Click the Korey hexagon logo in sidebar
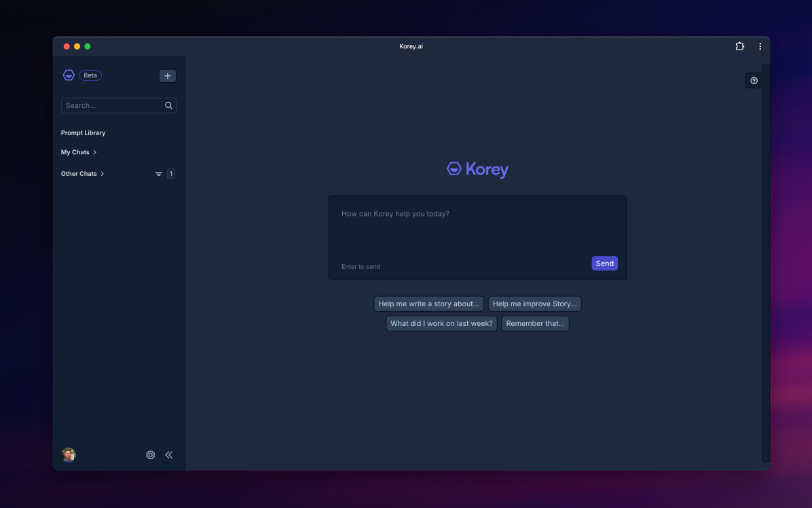 69,75
